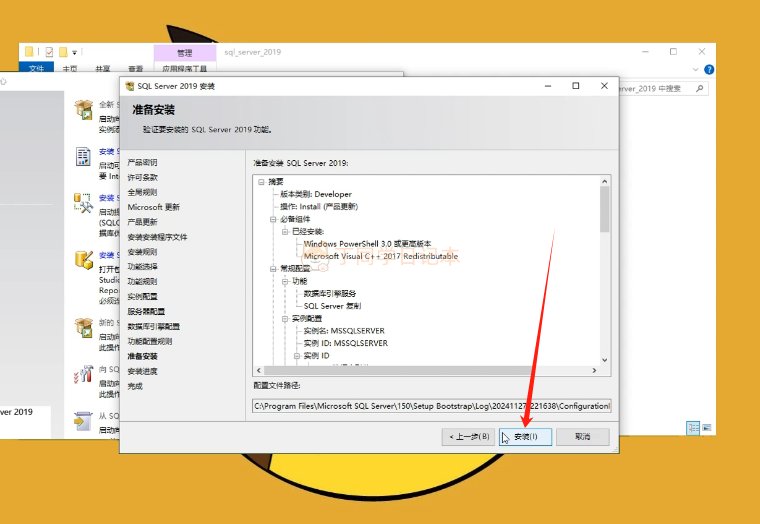
Task: Select the 操作: Install tree row
Action: (319, 206)
